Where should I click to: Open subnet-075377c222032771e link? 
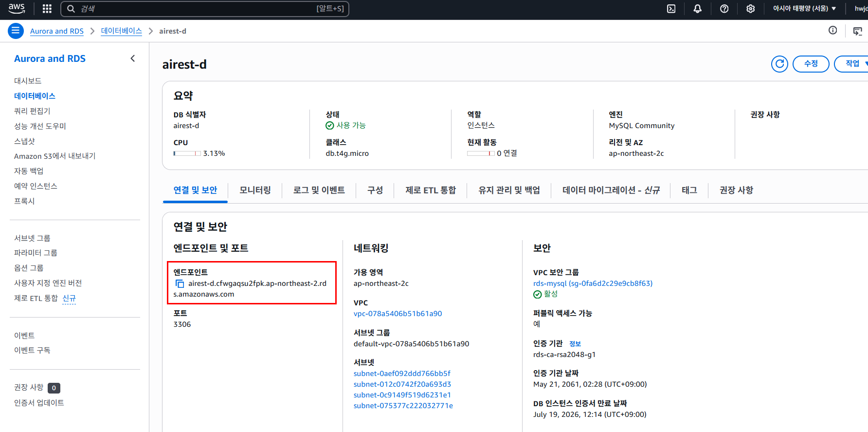coord(403,406)
